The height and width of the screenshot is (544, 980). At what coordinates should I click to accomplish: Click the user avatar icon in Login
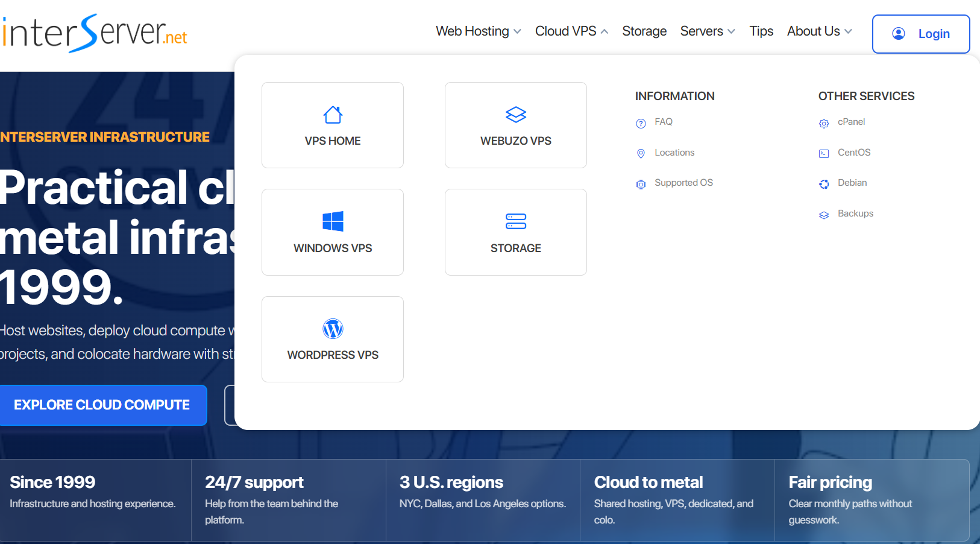[898, 34]
